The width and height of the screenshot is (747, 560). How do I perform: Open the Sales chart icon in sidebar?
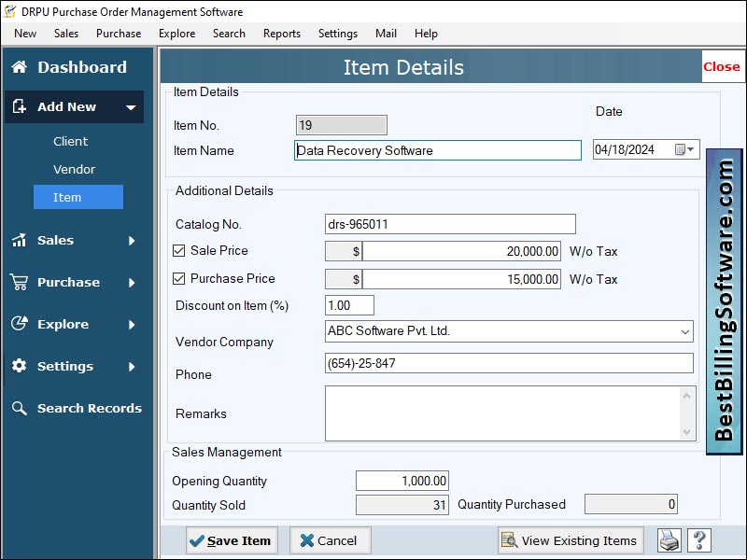(17, 240)
